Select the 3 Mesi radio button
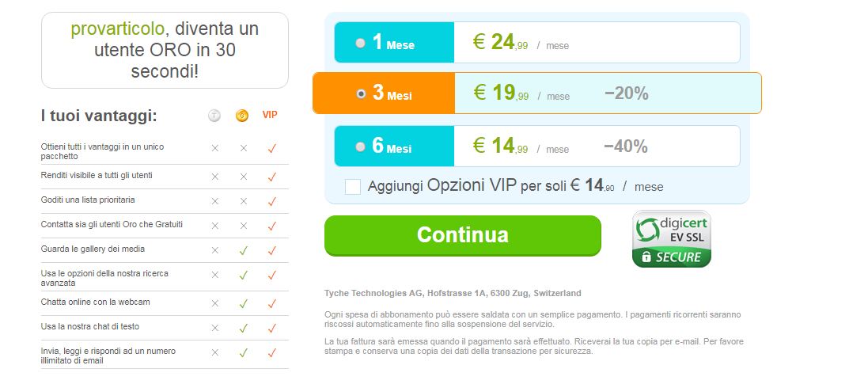Screen dimensions: 868x388 pyautogui.click(x=361, y=93)
